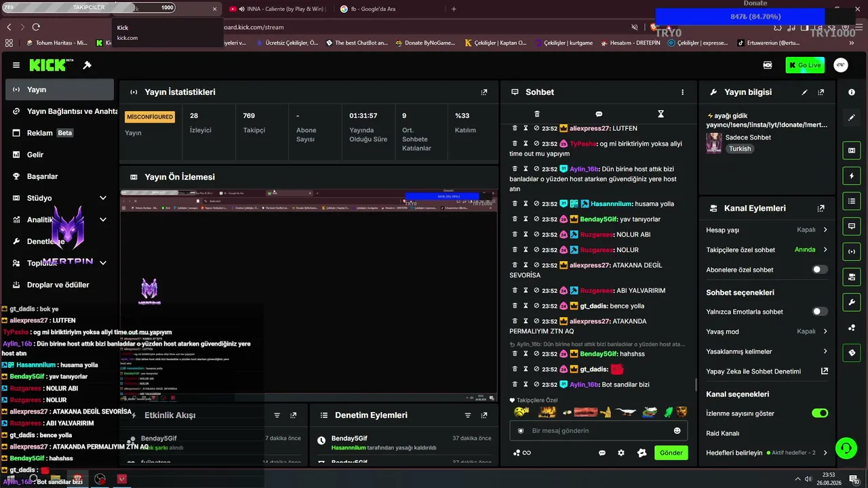
Task: Open the Donate ByNoGame bookmark
Action: pos(425,43)
